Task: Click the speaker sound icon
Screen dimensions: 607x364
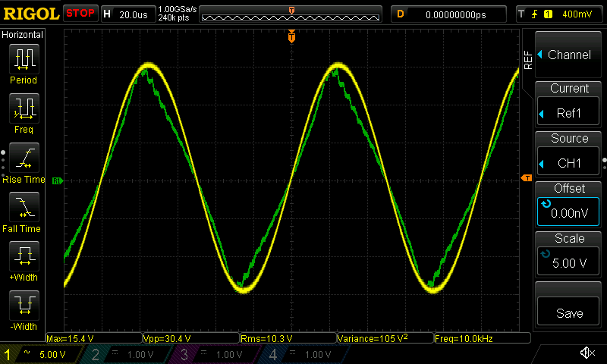Action: [587, 353]
